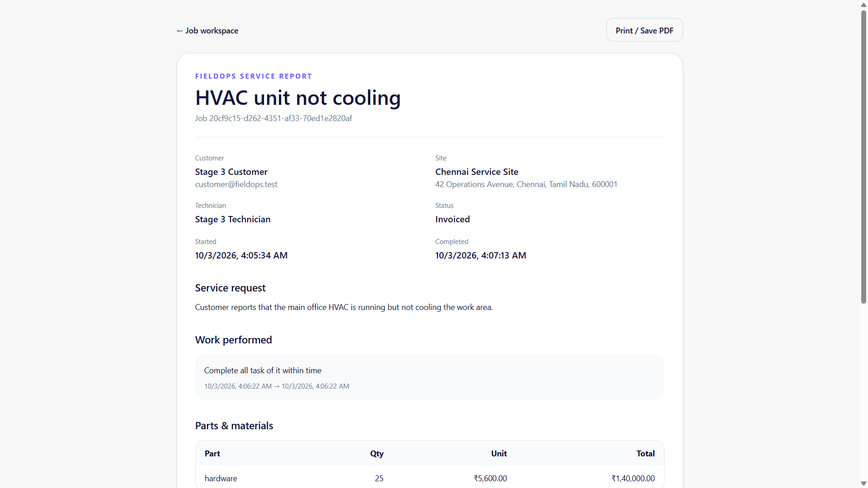Click the Parts & materials heading
The height and width of the screenshot is (488, 868).
tap(234, 426)
